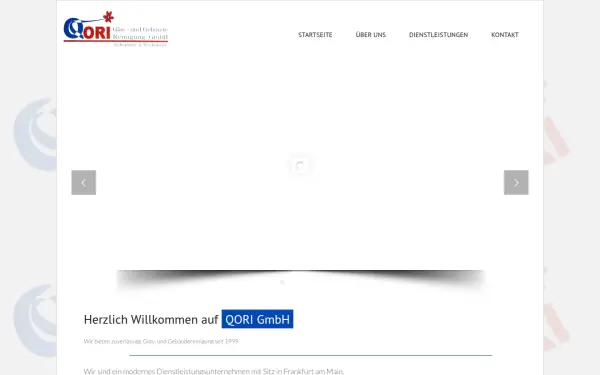Open the Kontakt menu item
The height and width of the screenshot is (375, 600).
tap(505, 35)
